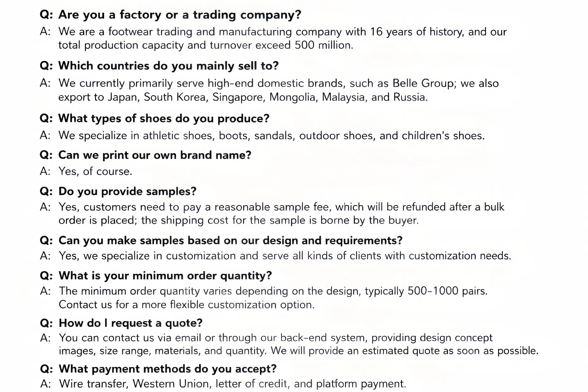The image size is (588, 392).
Task: Click the answer about contacting via email
Action: [x=299, y=344]
